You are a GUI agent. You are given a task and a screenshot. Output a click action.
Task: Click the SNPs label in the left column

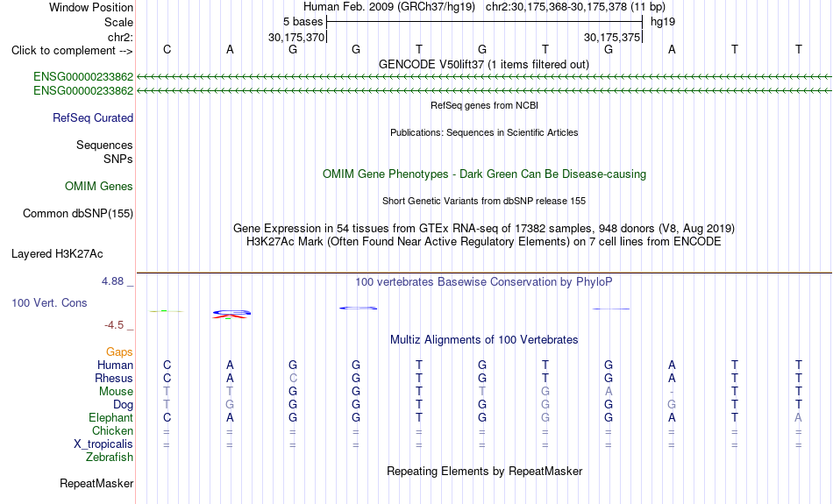coord(118,159)
